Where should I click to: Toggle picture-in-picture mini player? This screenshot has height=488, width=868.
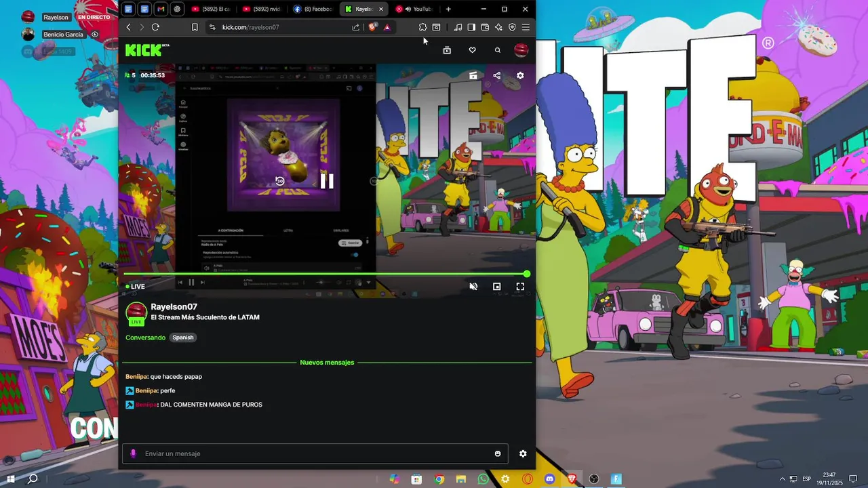point(497,286)
